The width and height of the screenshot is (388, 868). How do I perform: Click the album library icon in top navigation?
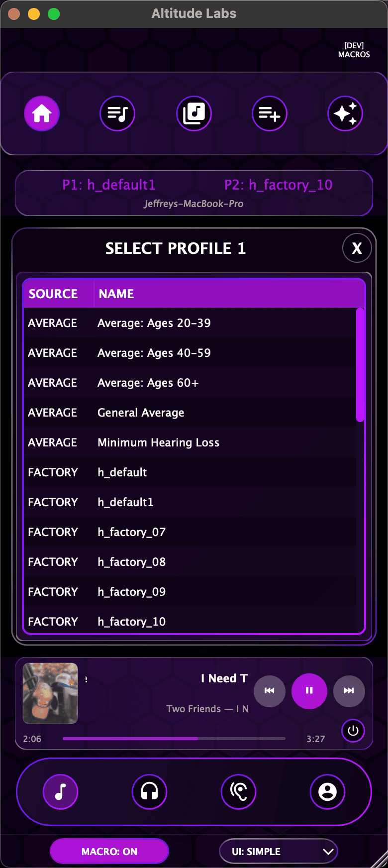click(x=194, y=113)
